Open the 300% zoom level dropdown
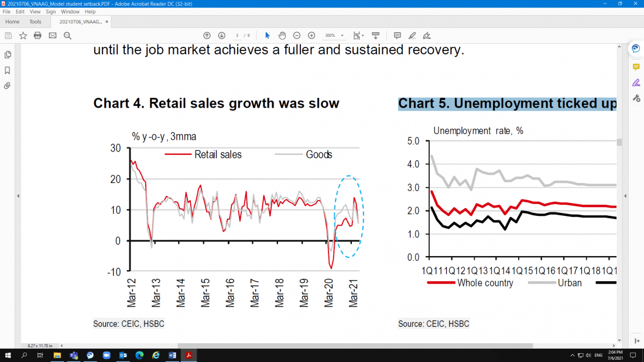 point(342,36)
